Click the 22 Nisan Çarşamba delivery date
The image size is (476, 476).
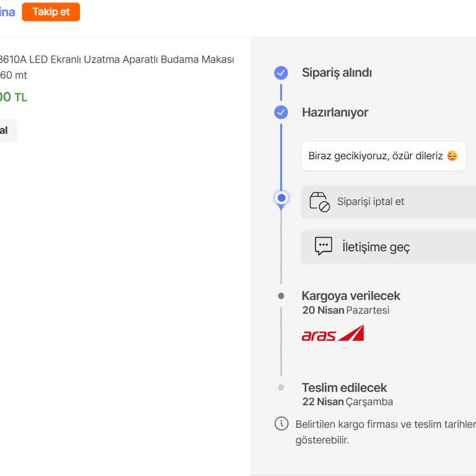pyautogui.click(x=347, y=402)
